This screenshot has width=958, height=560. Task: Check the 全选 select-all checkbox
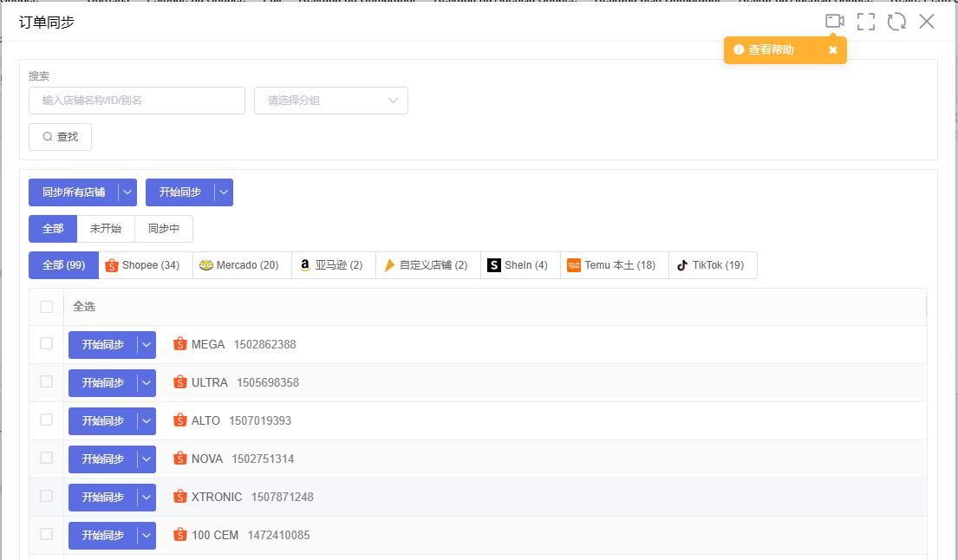(47, 307)
